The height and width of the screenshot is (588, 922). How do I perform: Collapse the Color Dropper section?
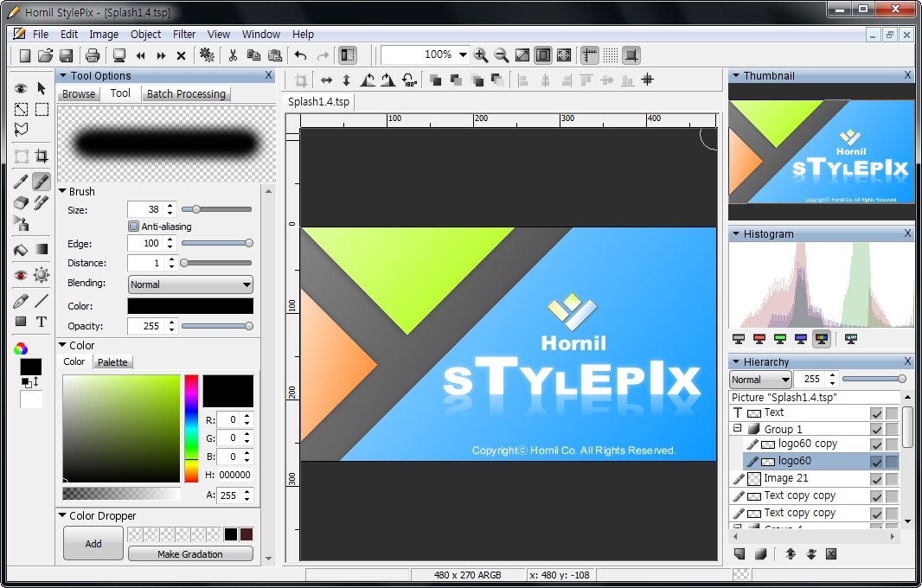click(62, 515)
